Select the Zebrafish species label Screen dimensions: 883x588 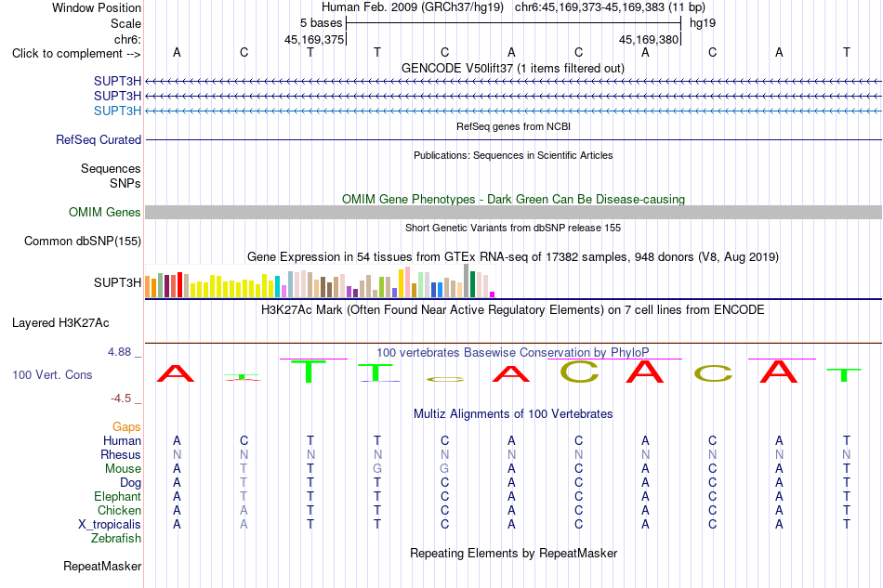(115, 539)
